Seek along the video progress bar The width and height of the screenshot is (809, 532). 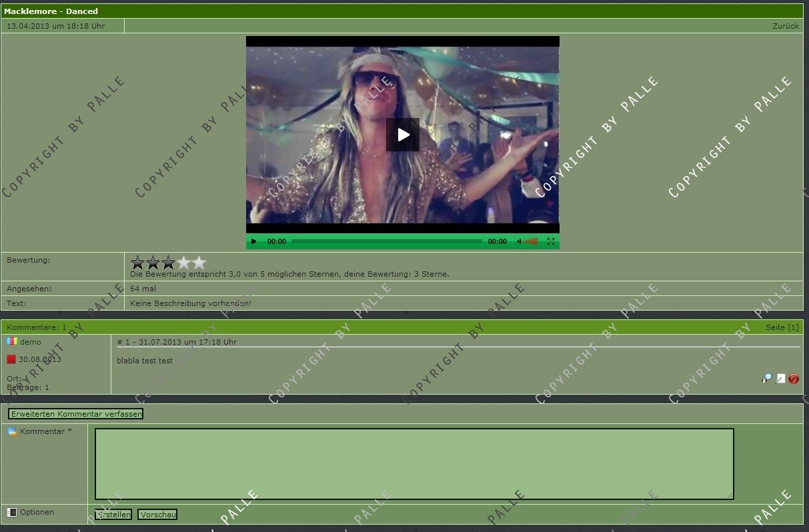tap(386, 241)
